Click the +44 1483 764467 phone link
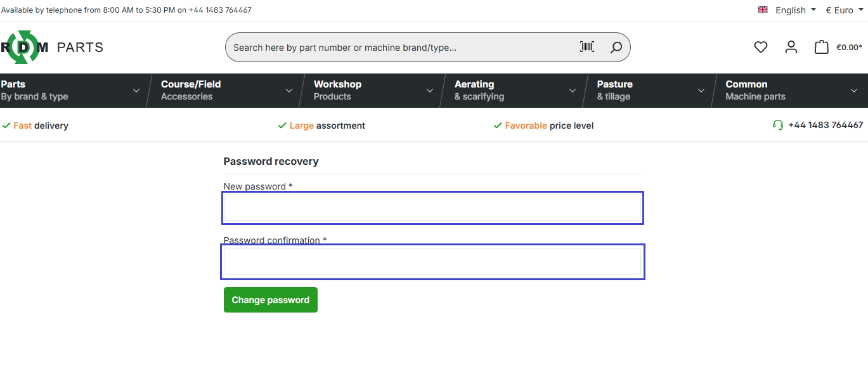The width and height of the screenshot is (868, 381). pos(825,126)
